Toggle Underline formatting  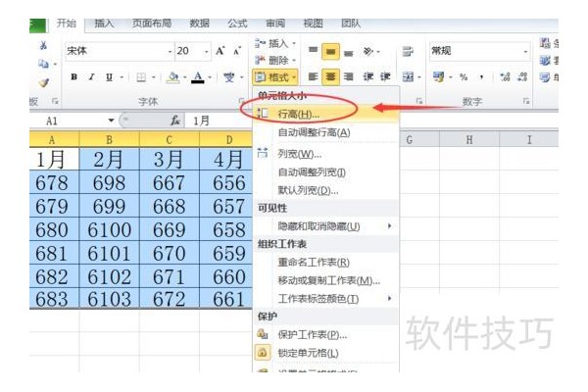[109, 77]
